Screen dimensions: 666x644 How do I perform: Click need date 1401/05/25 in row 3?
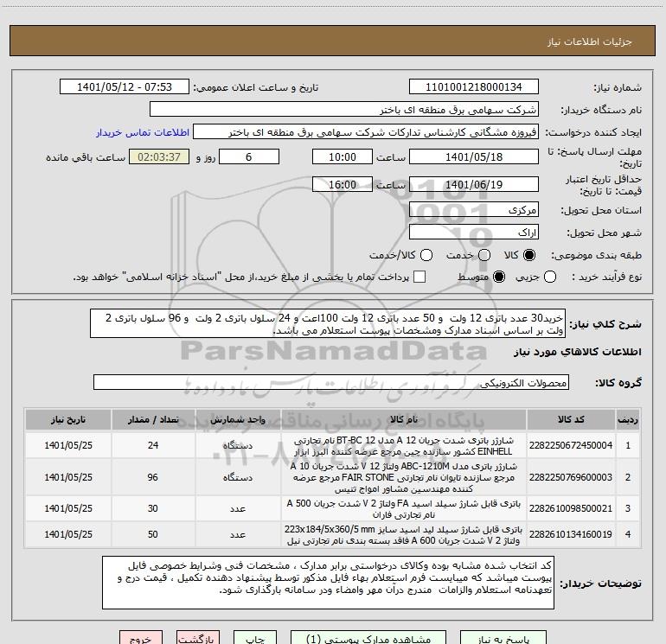pos(68,508)
